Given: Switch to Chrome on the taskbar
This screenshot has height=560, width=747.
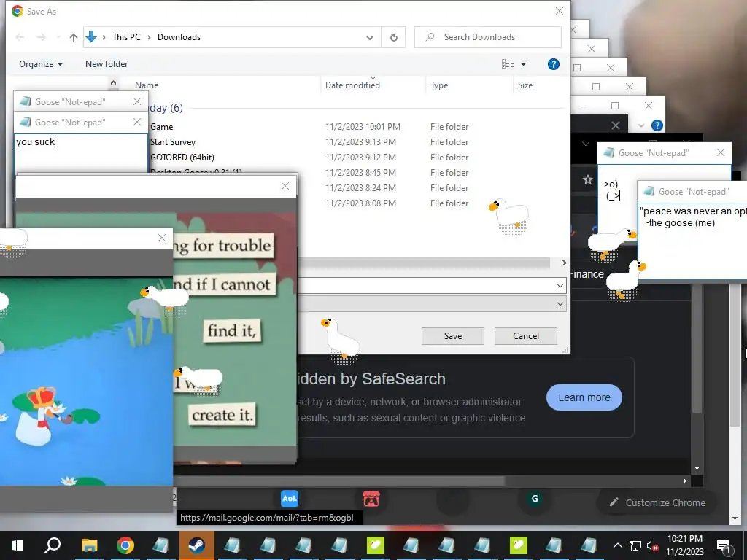Looking at the screenshot, I should tap(125, 545).
